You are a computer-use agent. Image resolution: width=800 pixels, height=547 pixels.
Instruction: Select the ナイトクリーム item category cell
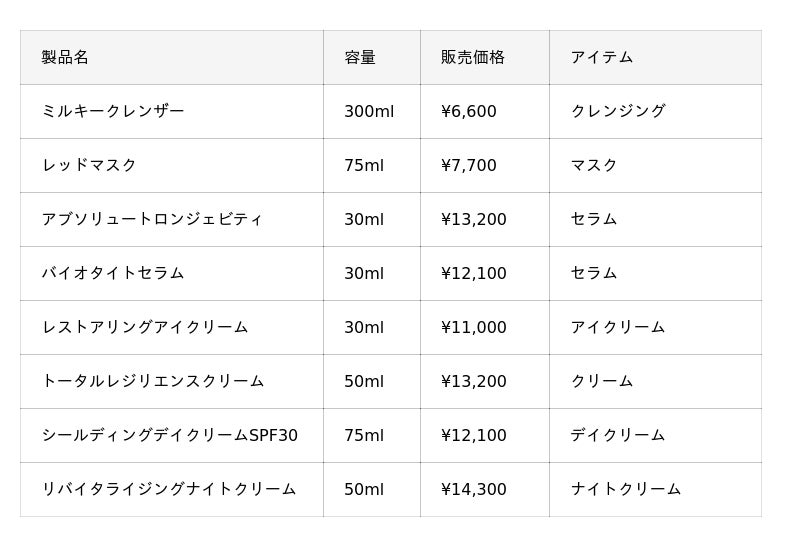pyautogui.click(x=626, y=490)
